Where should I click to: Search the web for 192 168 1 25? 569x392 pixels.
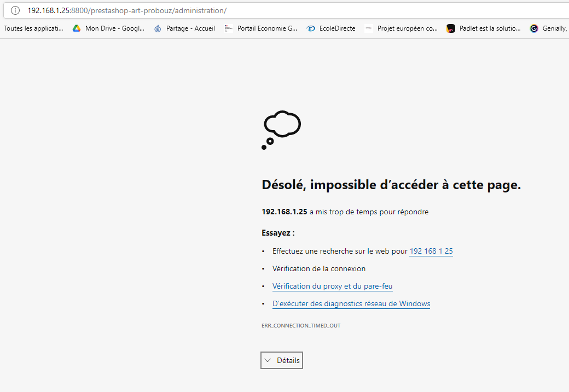(x=431, y=251)
